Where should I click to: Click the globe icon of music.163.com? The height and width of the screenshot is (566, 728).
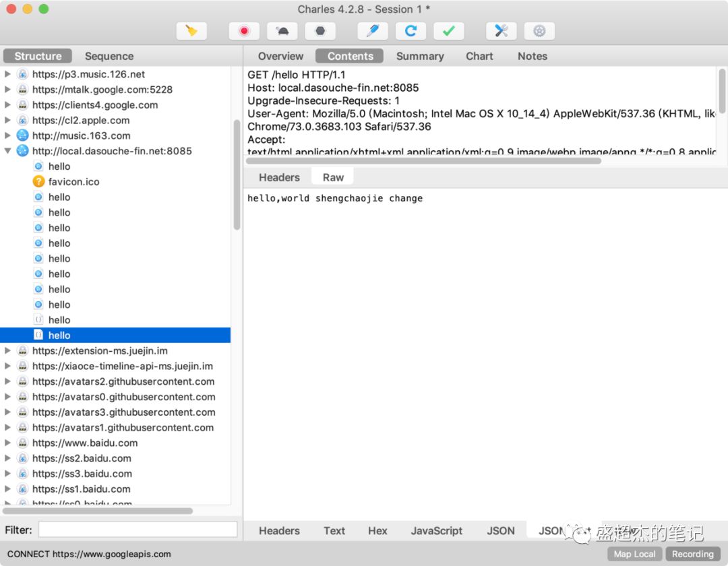click(22, 135)
